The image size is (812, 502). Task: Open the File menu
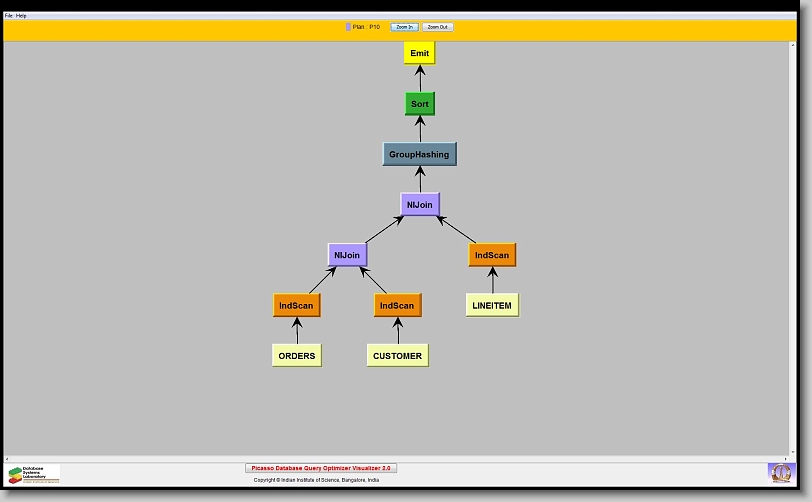click(9, 16)
